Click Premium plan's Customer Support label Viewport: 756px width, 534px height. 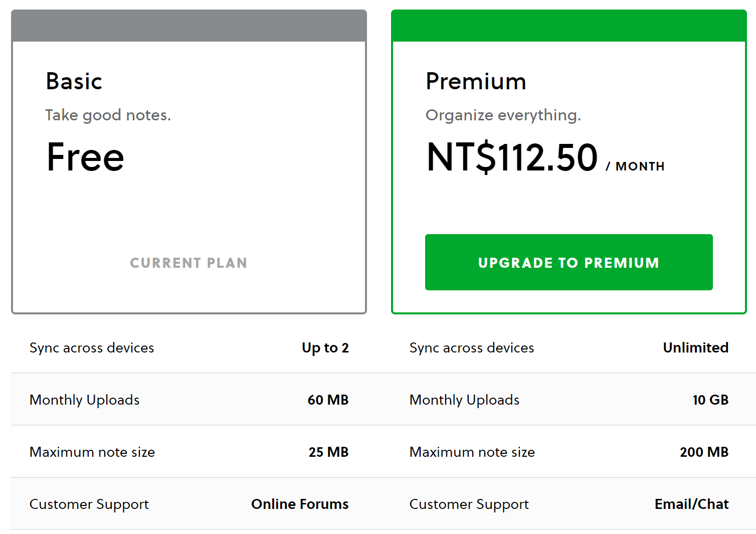pos(469,504)
